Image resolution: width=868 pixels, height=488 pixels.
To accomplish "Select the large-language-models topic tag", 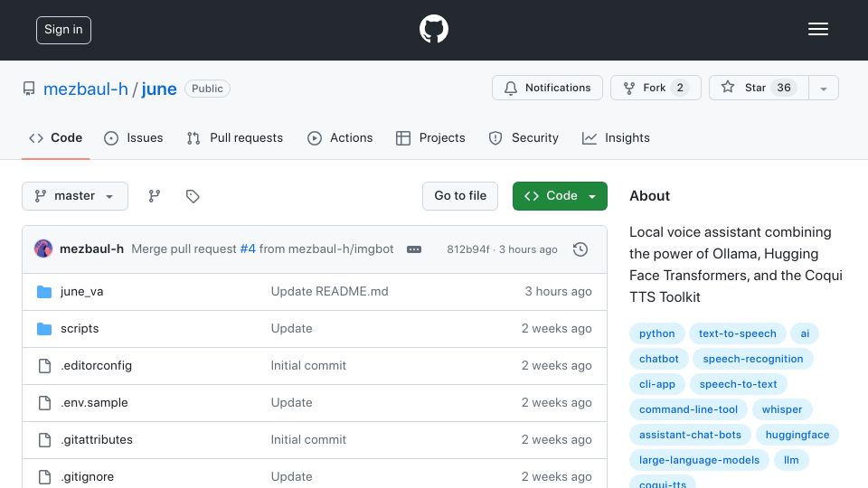I will tap(699, 460).
